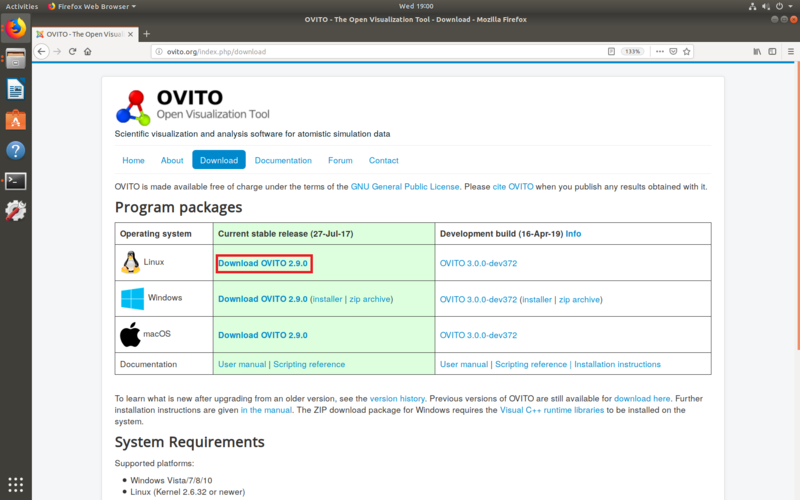Bookmark this page with the star

click(x=687, y=52)
